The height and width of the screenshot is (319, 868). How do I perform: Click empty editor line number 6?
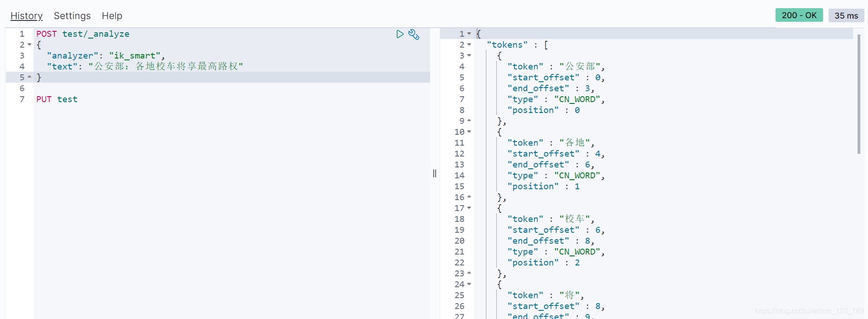22,88
